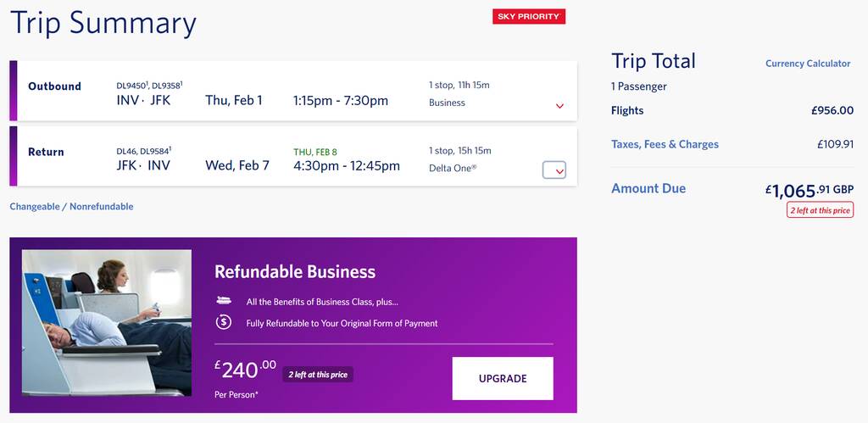Click the SKY PRIORITY badge
Image resolution: width=868 pixels, height=423 pixels.
coord(529,17)
